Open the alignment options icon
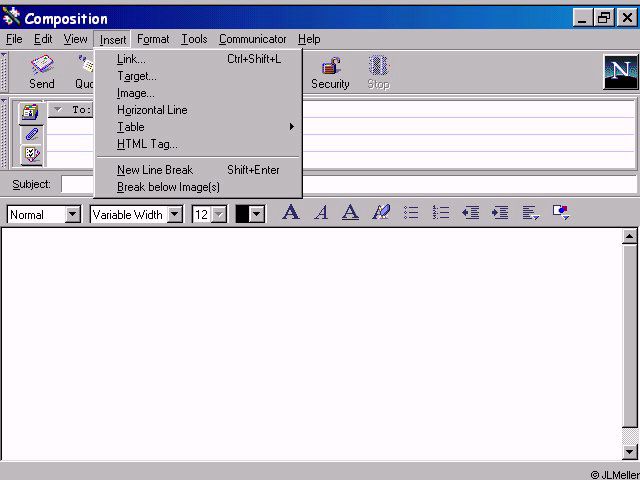 (x=531, y=213)
